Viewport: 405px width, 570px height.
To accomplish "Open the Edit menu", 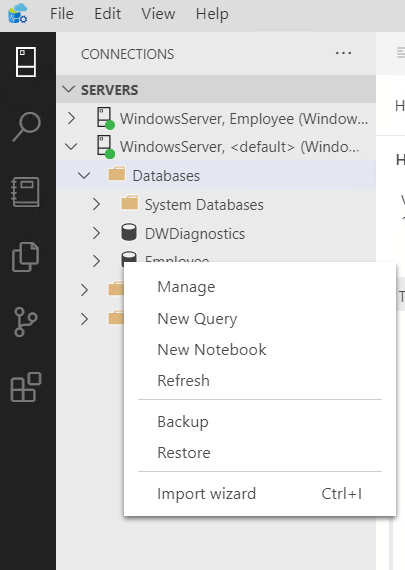I will point(108,14).
